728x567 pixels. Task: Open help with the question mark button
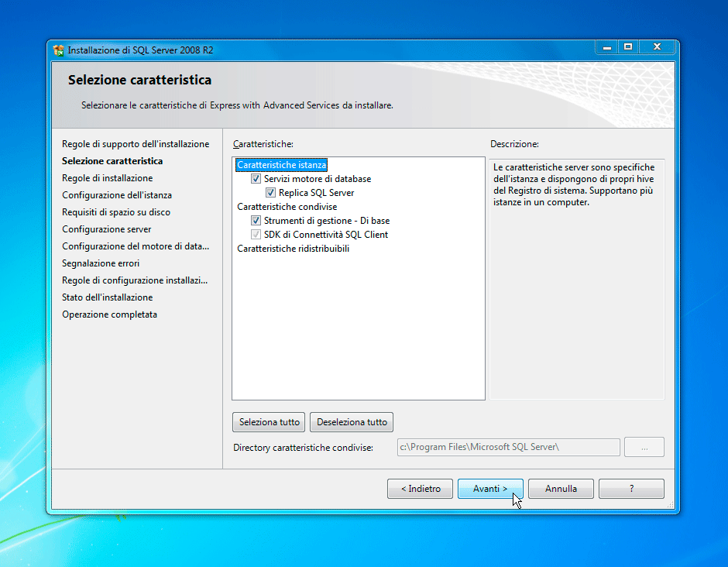point(631,489)
